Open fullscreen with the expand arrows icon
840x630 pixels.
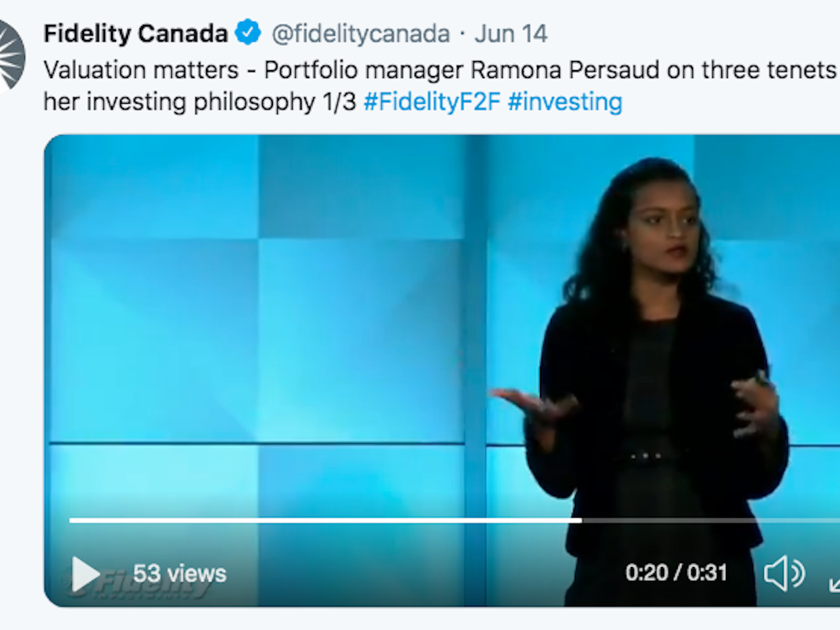(833, 583)
